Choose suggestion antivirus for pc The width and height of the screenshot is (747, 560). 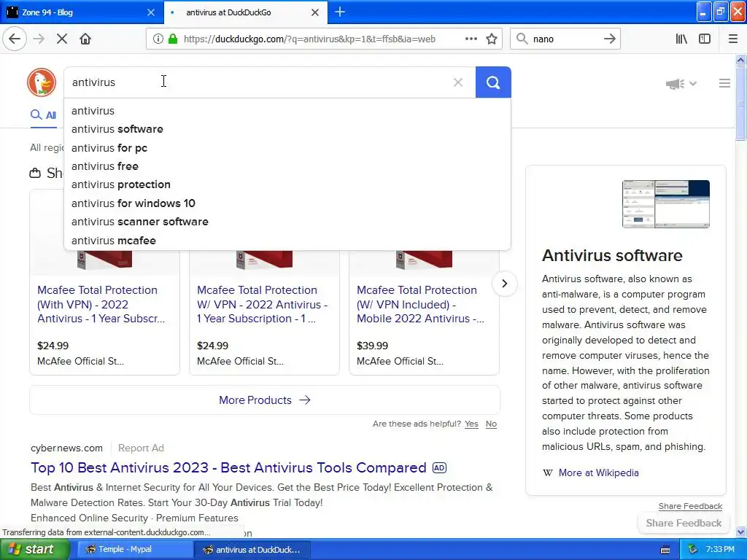tap(287, 148)
